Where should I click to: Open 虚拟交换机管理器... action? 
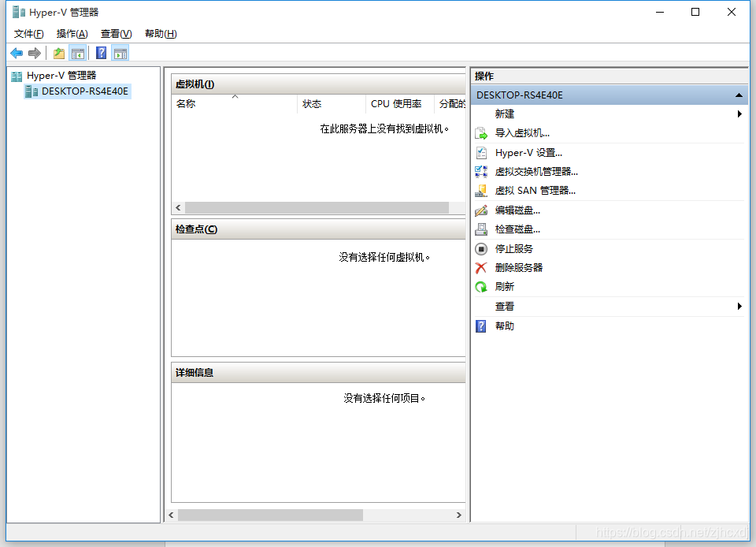[x=536, y=172]
